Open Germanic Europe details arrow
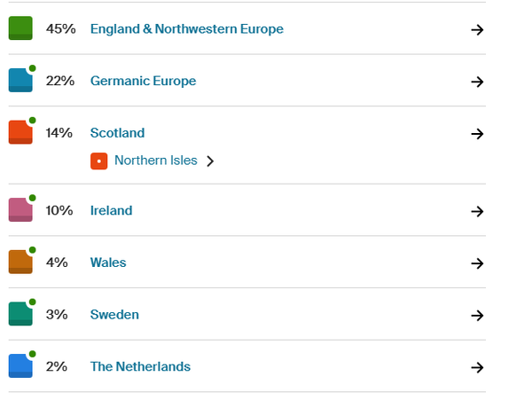The width and height of the screenshot is (532, 400). coord(477,82)
